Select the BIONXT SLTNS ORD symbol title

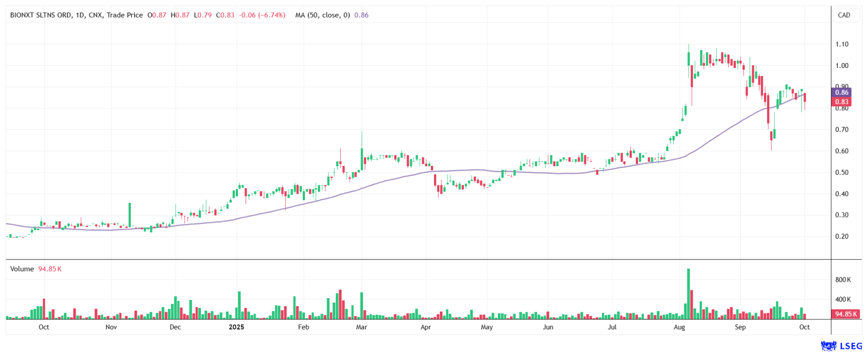point(41,15)
